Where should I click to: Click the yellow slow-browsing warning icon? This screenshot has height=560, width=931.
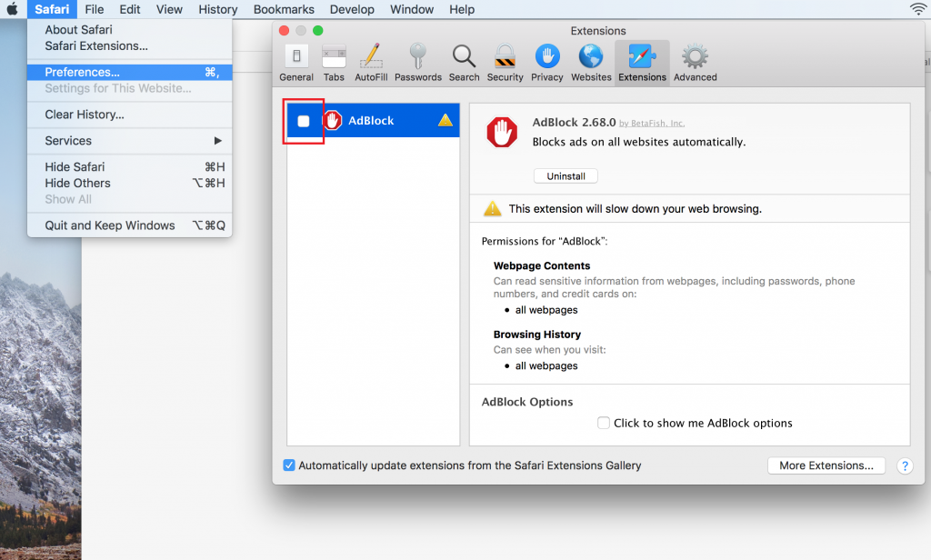click(492, 208)
